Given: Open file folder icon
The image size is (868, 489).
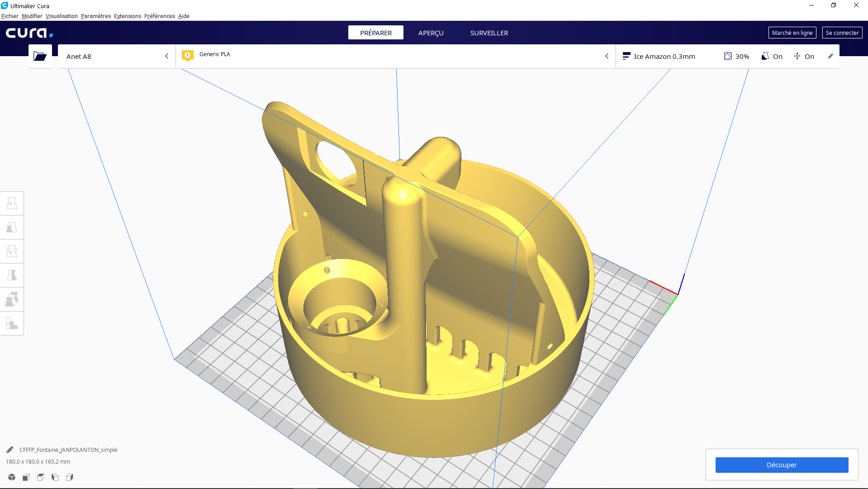Looking at the screenshot, I should pyautogui.click(x=40, y=56).
